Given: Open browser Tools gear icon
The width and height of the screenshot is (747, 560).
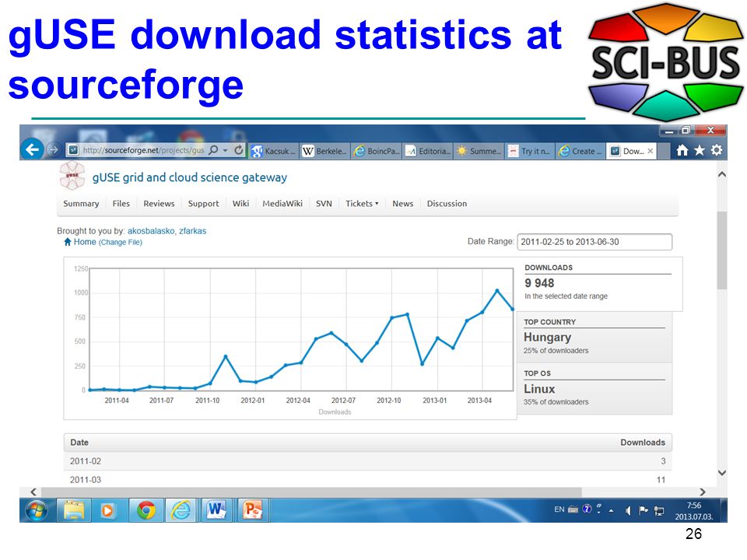Looking at the screenshot, I should coord(717,150).
